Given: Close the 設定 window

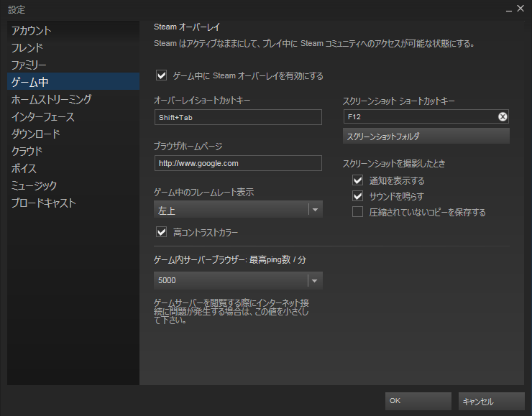Looking at the screenshot, I should [x=520, y=9].
